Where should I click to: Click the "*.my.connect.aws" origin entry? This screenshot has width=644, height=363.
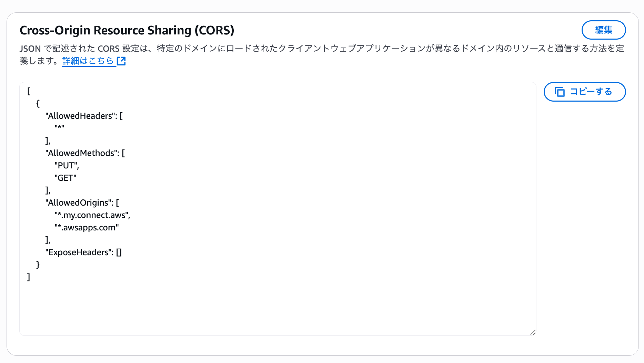pos(92,215)
